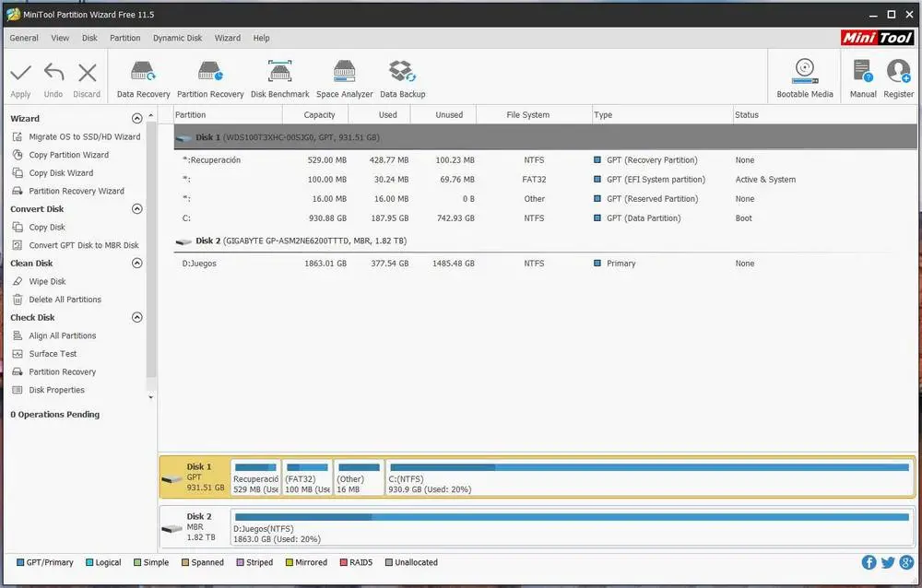Click the Recuperació 529 MB block in disk map
The height and width of the screenshot is (588, 922).
255,477
